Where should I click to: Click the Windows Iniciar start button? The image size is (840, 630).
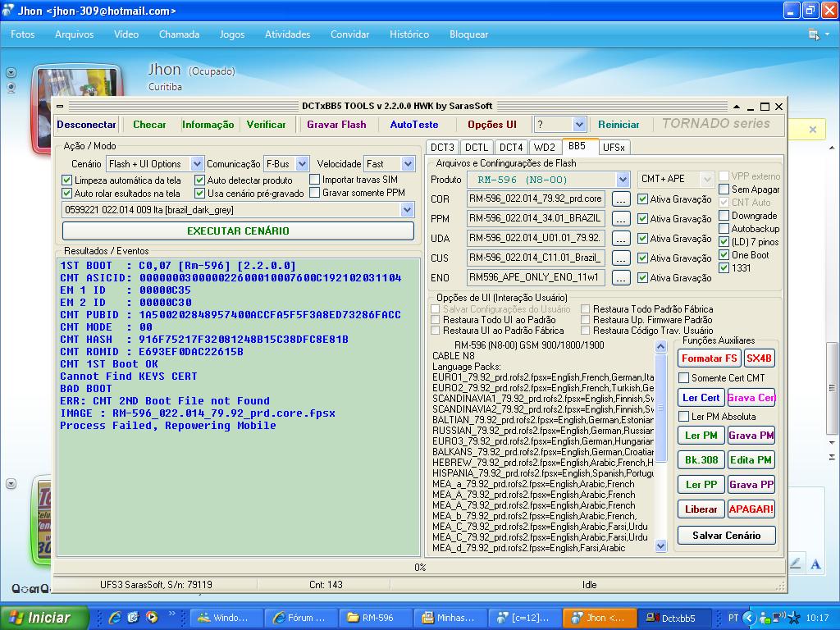tap(44, 618)
